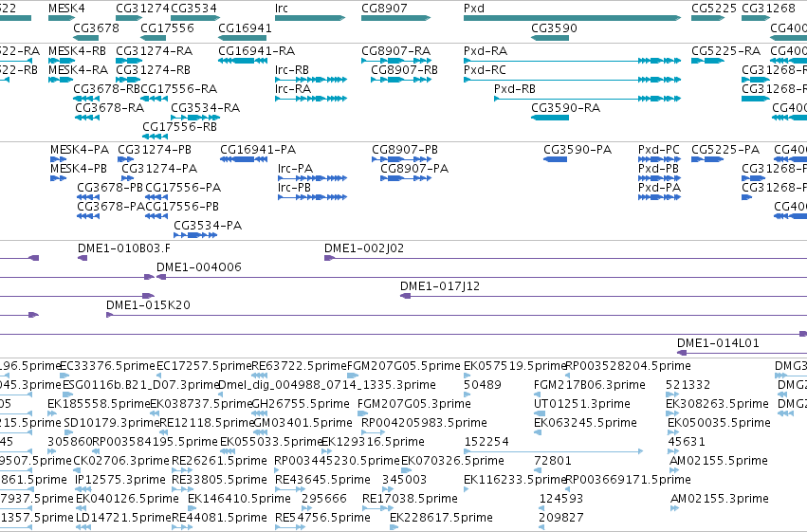This screenshot has width=807, height=532.
Task: Click EST UT01251.3prime
Action: (x=582, y=404)
